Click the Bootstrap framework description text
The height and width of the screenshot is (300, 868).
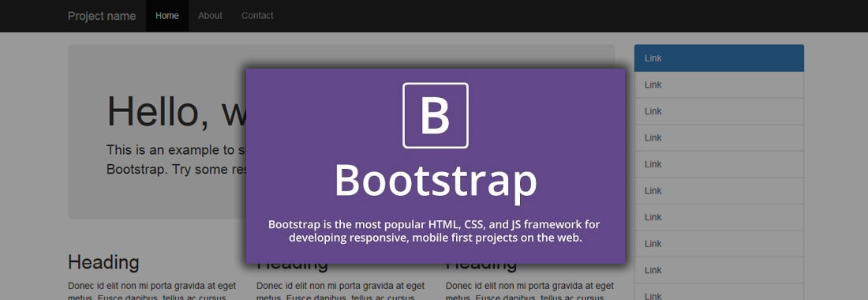point(435,231)
